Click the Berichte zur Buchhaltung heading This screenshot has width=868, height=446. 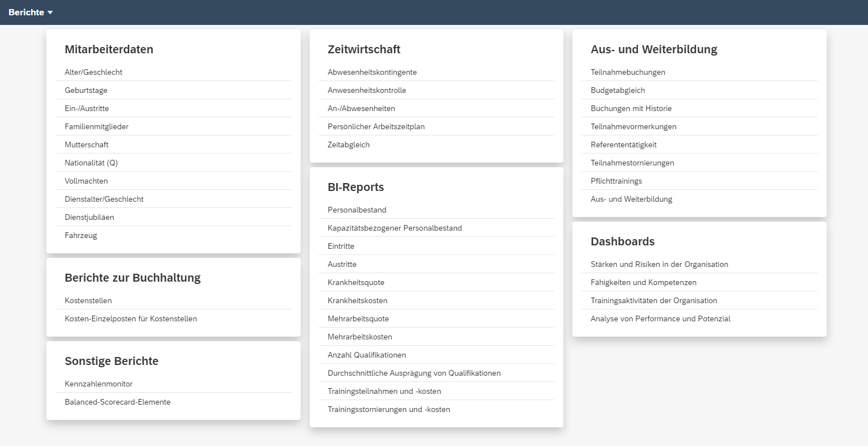pos(132,278)
